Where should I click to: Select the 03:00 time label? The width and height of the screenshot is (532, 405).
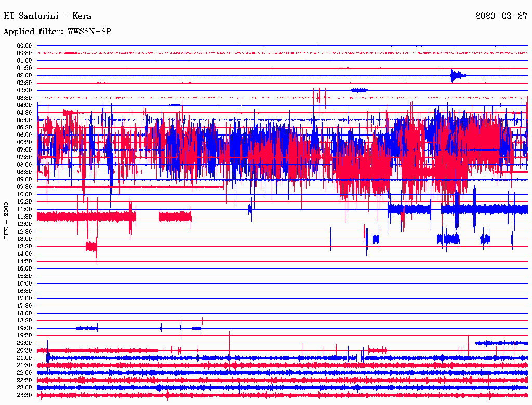pos(24,90)
